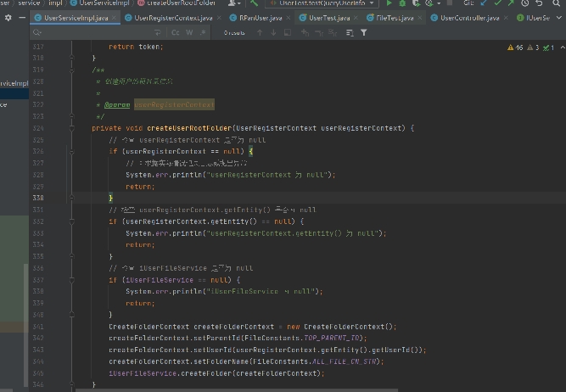
Task: Click the search filter funnel icon
Action: pyautogui.click(x=364, y=33)
